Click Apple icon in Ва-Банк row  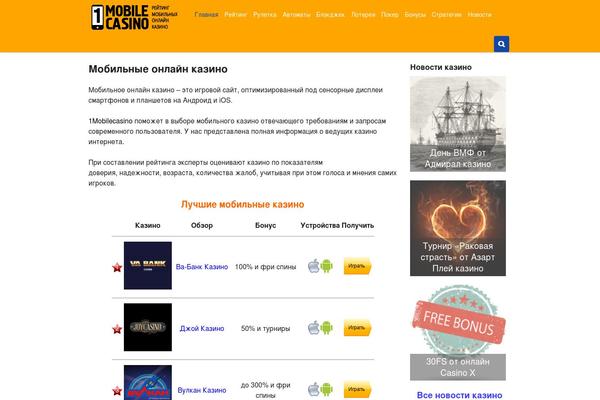314,266
